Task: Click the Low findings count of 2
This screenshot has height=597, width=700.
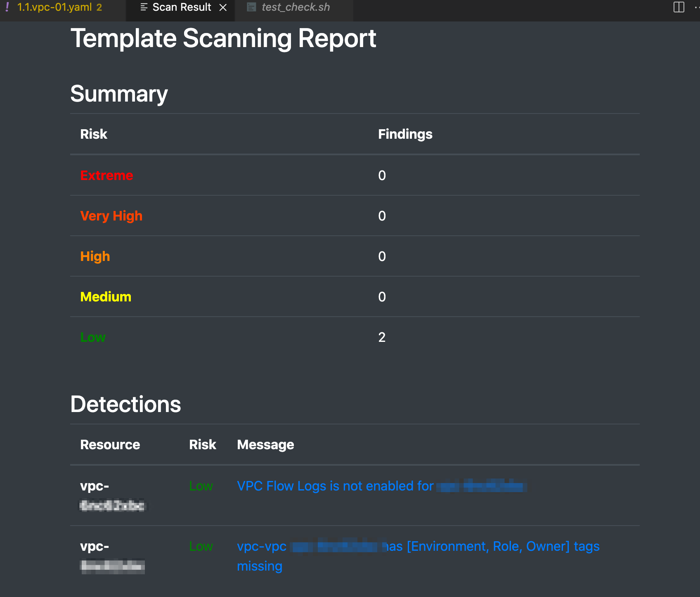Action: 382,337
